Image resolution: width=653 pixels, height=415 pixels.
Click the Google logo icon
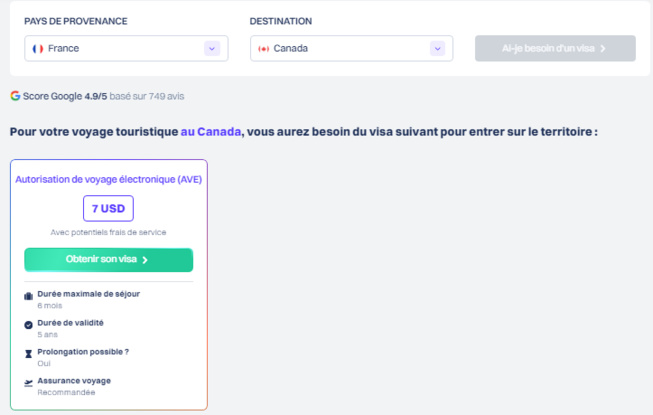15,96
